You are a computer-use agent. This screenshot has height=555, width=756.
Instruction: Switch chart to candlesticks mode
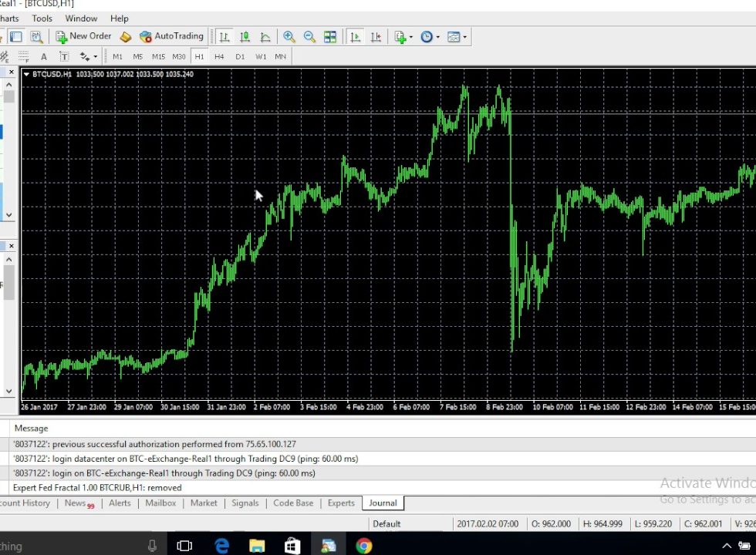click(245, 37)
